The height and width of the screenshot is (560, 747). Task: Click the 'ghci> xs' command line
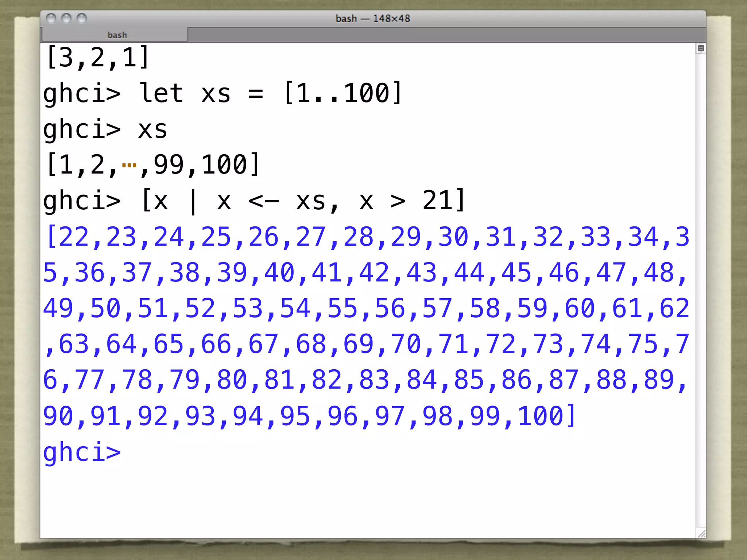[x=105, y=129]
